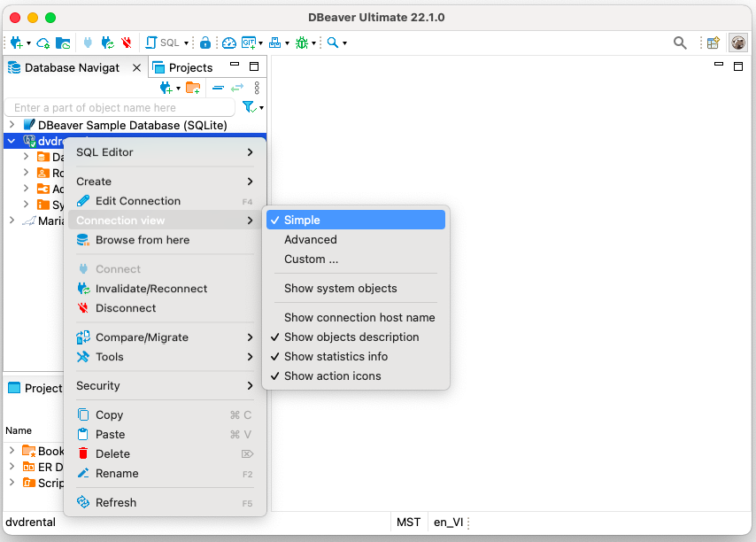Click the green bug debug icon
756x542 pixels.
coord(302,43)
